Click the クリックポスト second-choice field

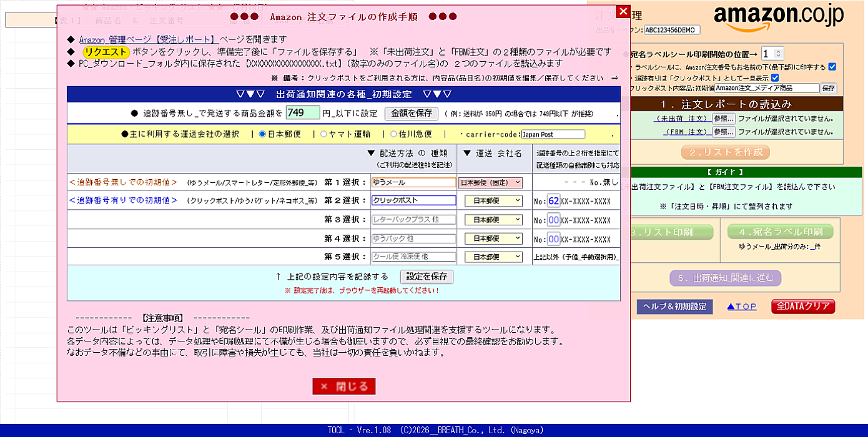tap(413, 200)
